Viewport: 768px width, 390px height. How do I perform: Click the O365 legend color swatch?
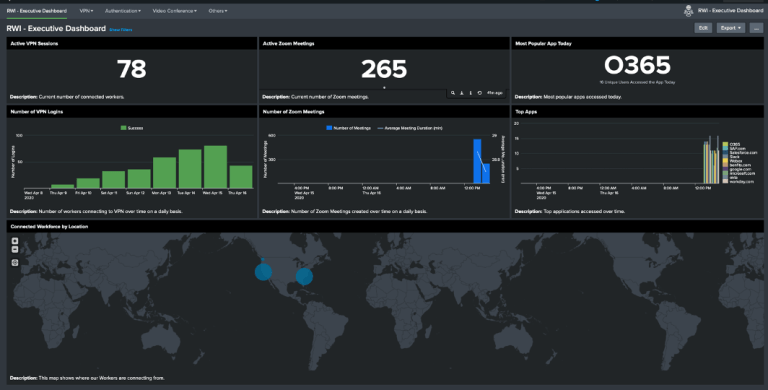(x=725, y=144)
